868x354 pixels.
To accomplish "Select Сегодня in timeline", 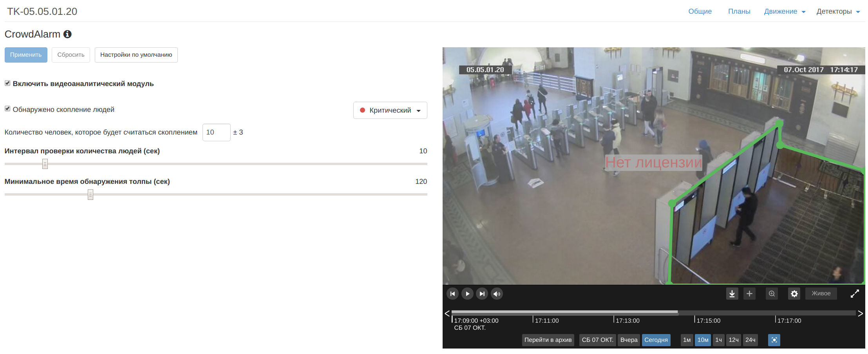I will click(x=656, y=340).
